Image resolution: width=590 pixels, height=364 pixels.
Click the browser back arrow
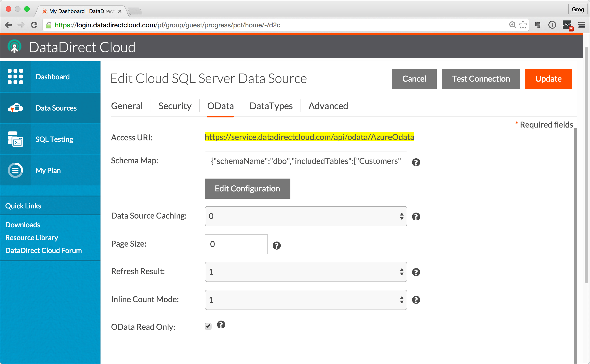tap(9, 25)
